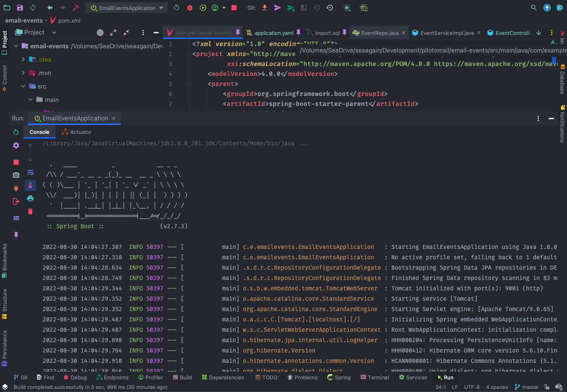Change the 4 spaces indent setting
The height and width of the screenshot is (392, 567).
(x=497, y=387)
